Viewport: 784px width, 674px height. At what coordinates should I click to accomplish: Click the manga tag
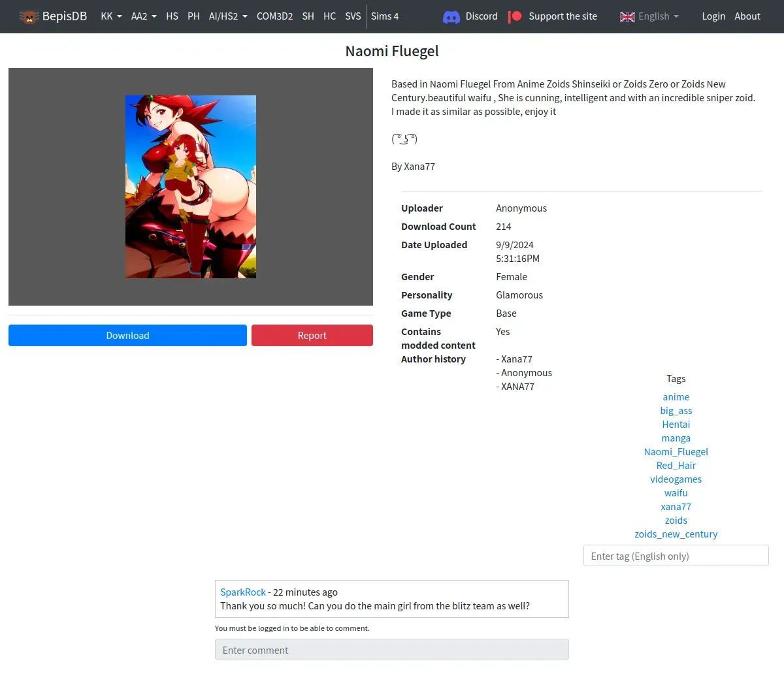[x=676, y=438]
